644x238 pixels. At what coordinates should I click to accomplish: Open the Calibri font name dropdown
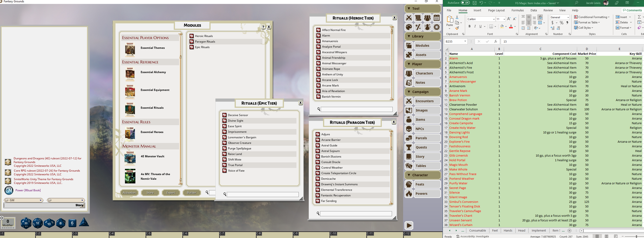(494, 19)
